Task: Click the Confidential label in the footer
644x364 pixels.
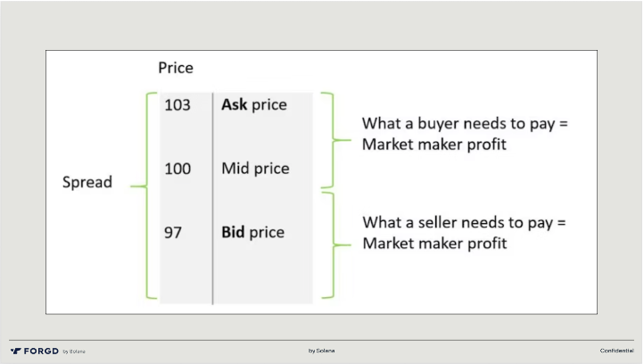Action: click(x=616, y=351)
